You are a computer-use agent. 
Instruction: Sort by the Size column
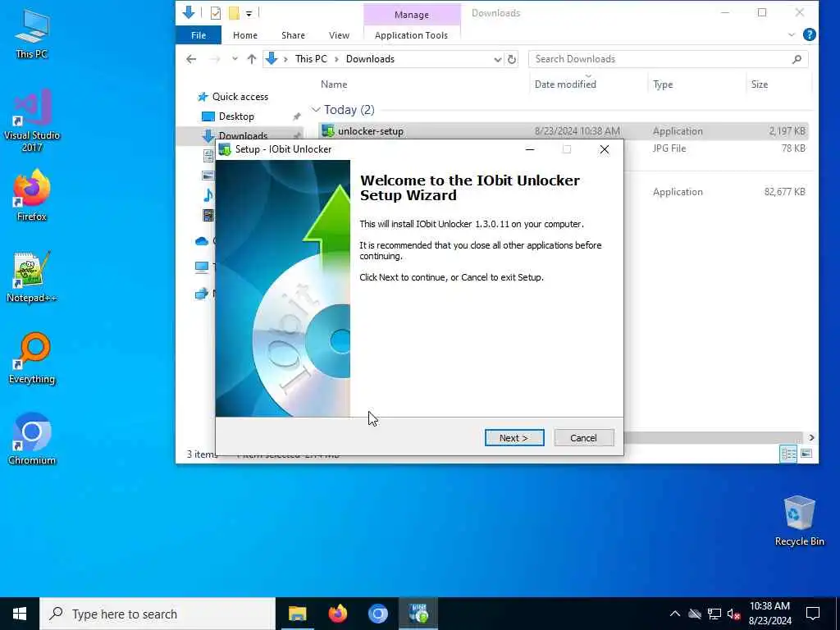pos(759,84)
